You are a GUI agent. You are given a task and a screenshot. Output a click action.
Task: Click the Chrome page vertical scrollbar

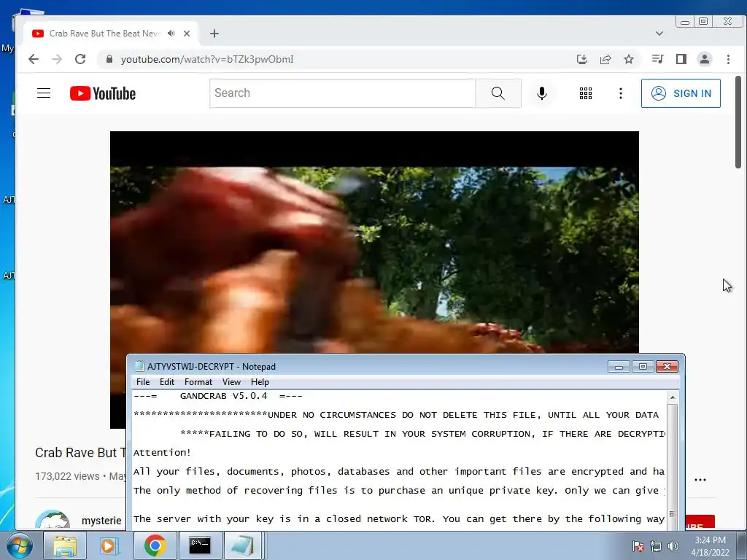click(738, 122)
